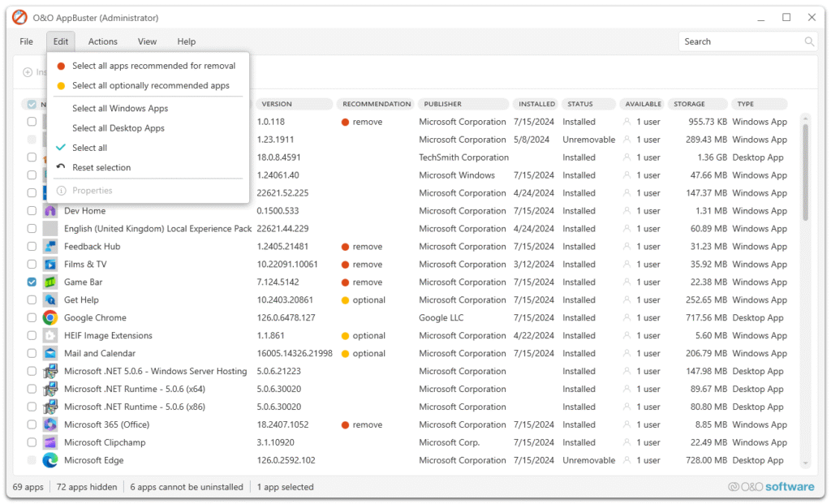The height and width of the screenshot is (504, 831).
Task: Sort by the Storage column header
Action: pyautogui.click(x=689, y=104)
